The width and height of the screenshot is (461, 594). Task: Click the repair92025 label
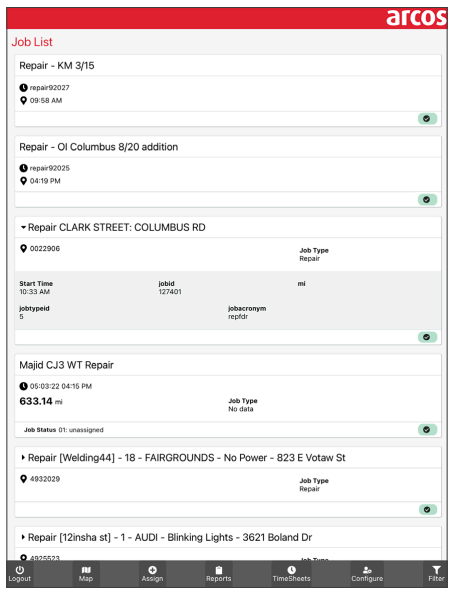tap(50, 168)
